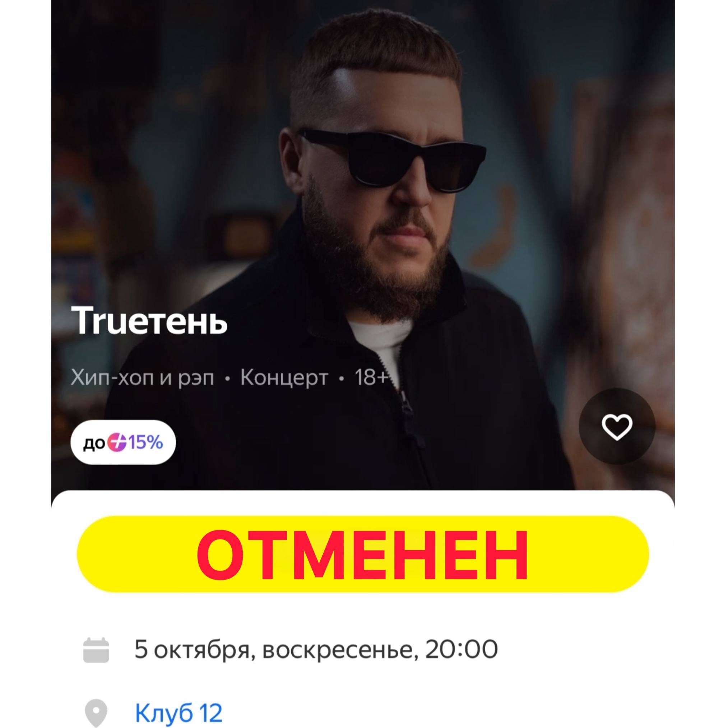
Task: Click the 15% percentage text
Action: [x=146, y=443]
